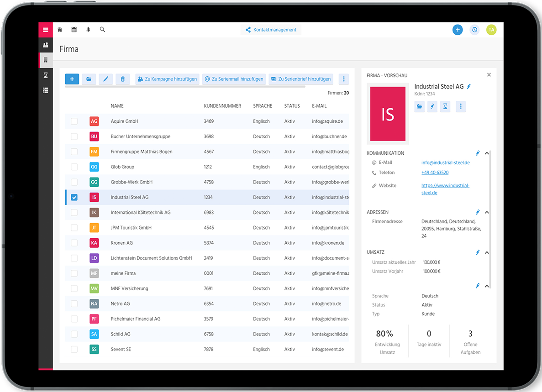Sort by STATUS column header
Image resolution: width=542 pixels, height=392 pixels.
click(x=292, y=106)
